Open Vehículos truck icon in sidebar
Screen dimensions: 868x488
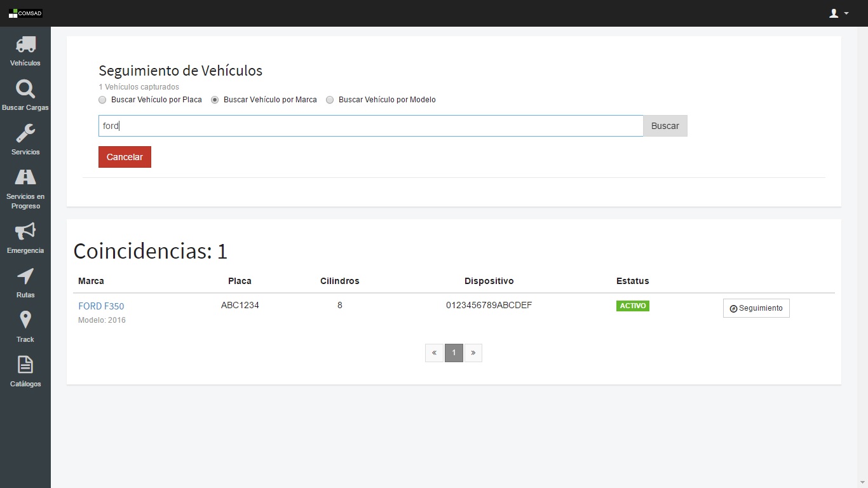click(x=25, y=44)
